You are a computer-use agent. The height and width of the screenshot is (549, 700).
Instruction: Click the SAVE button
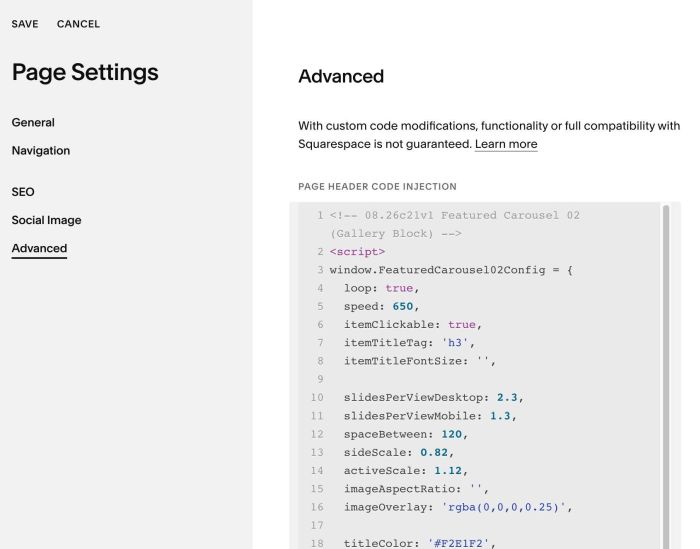[25, 24]
